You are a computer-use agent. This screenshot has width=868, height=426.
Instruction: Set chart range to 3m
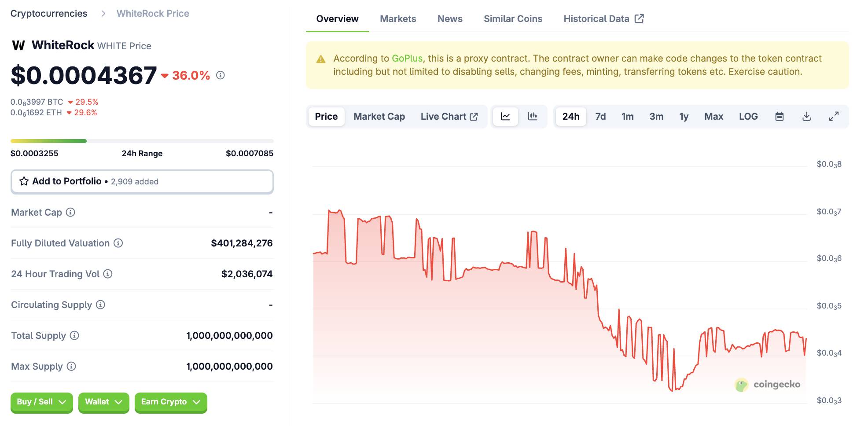[x=656, y=117]
